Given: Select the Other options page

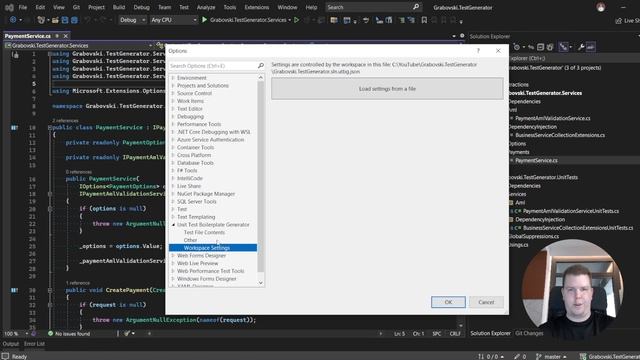Looking at the screenshot, I should 190,240.
